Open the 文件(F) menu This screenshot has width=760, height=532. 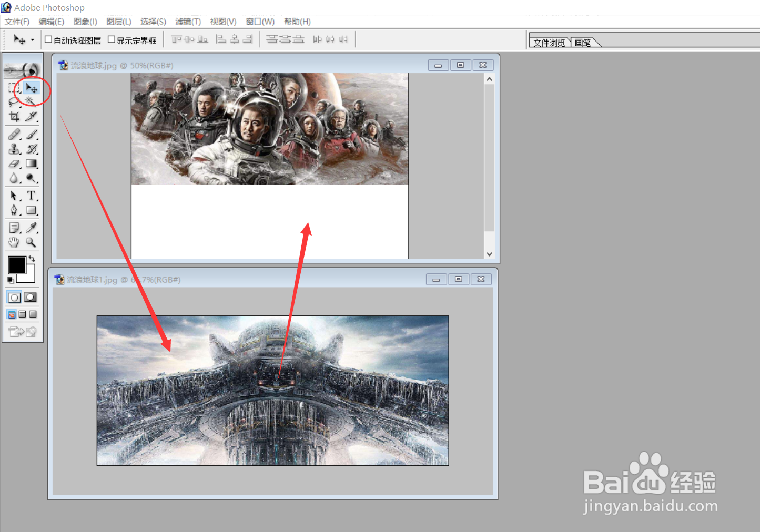pyautogui.click(x=17, y=22)
